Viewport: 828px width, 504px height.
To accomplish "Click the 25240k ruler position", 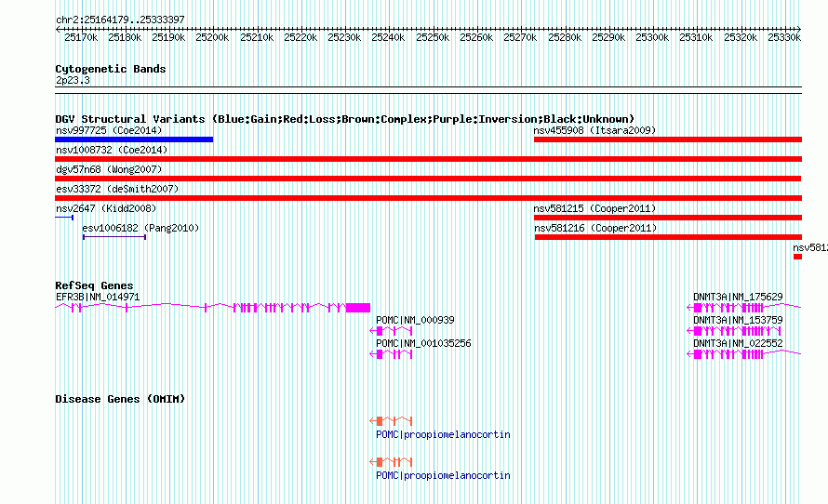I will (388, 37).
